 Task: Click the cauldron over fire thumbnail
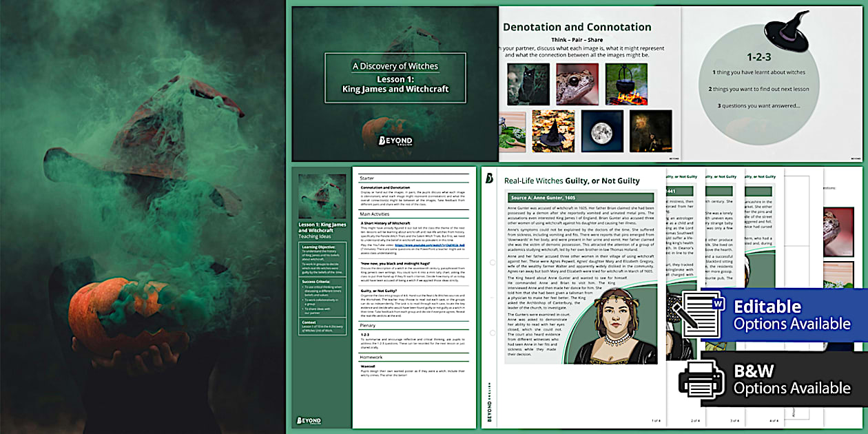626,84
